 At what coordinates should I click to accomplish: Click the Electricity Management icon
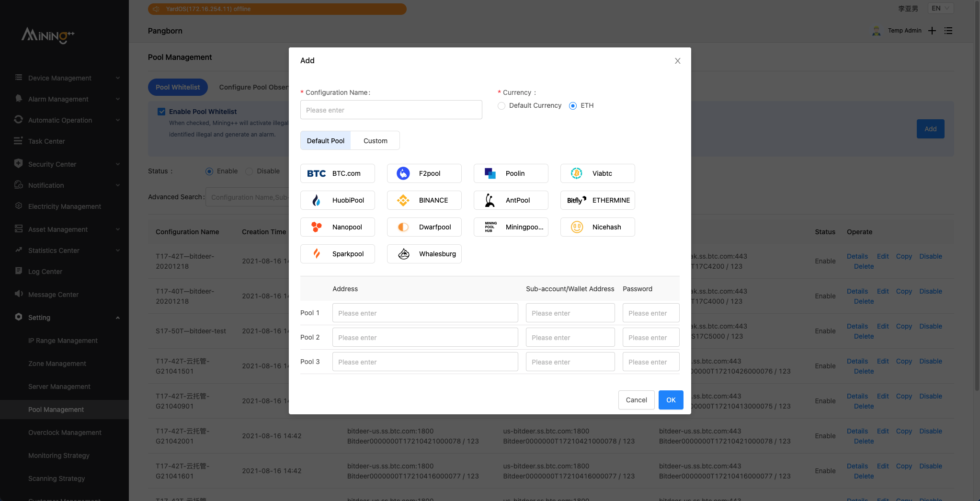pos(19,206)
